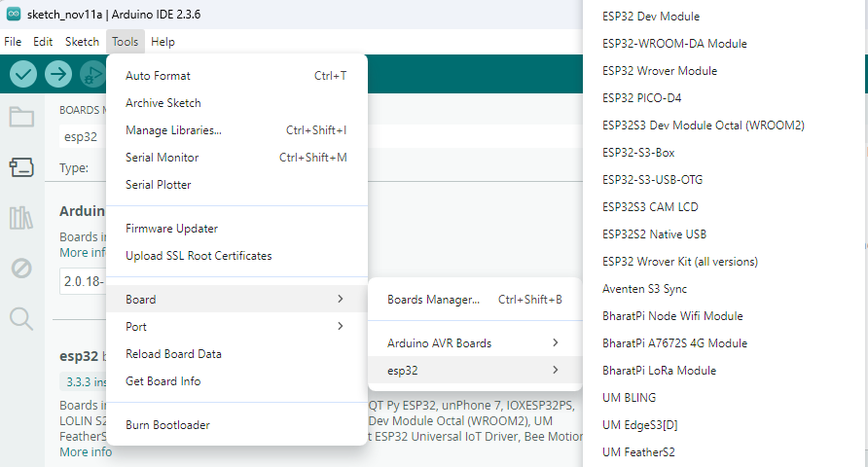Expand the Port submenu

click(x=235, y=327)
